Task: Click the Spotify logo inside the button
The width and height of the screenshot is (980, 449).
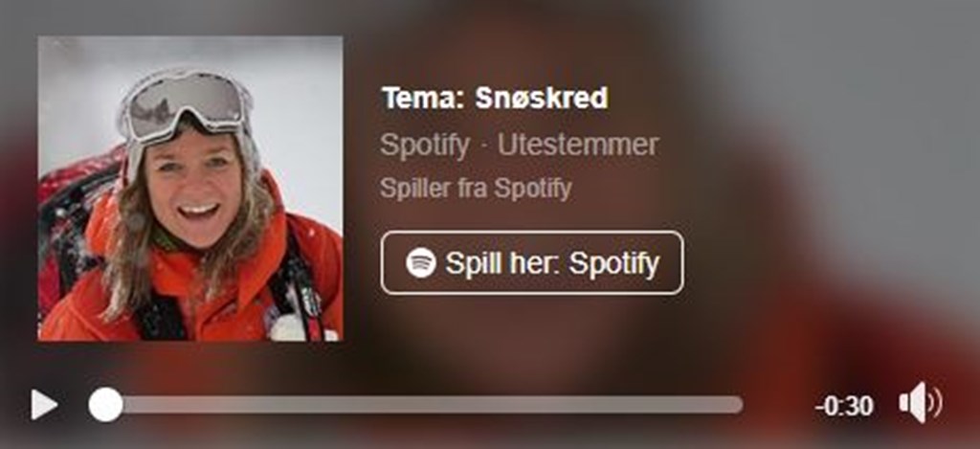Action: (x=421, y=262)
